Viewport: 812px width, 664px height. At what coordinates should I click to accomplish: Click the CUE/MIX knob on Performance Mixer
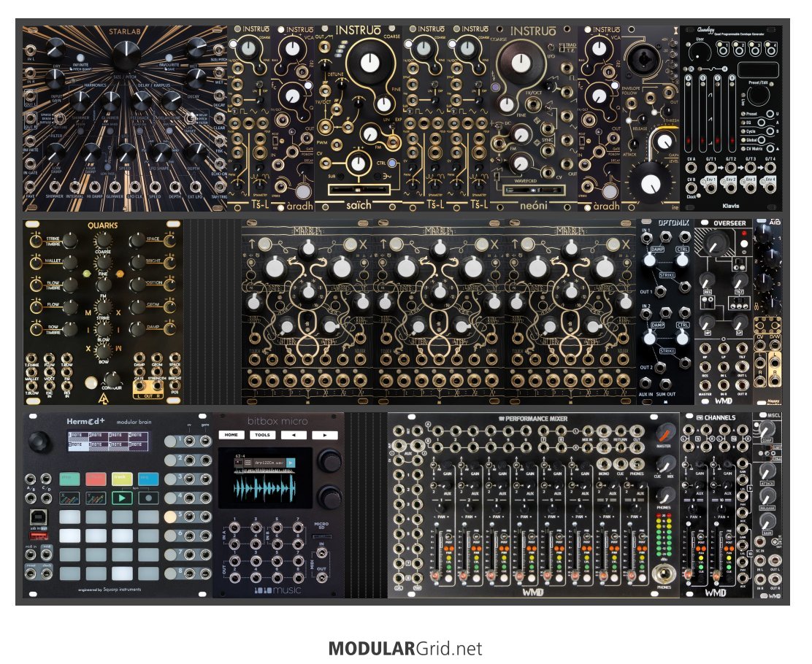click(x=665, y=464)
